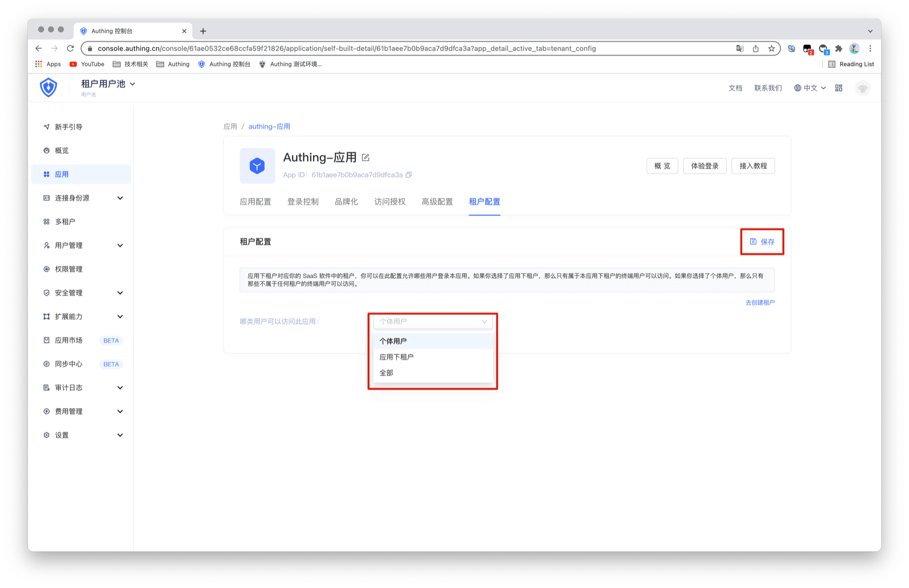Open the 中文 language dropdown
The height and width of the screenshot is (588, 909).
point(810,88)
